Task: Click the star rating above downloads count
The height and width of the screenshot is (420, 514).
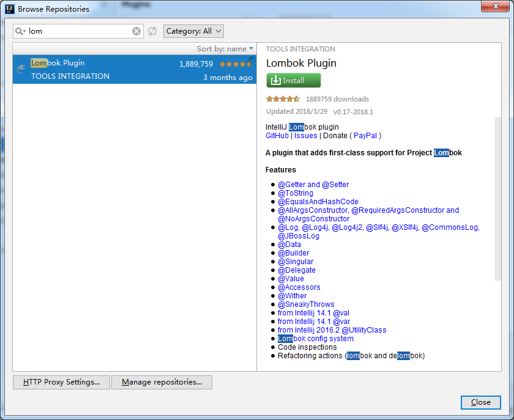Action: [283, 99]
